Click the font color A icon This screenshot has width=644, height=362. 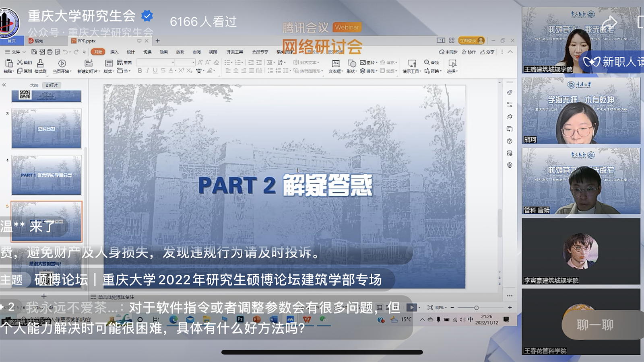click(x=171, y=70)
